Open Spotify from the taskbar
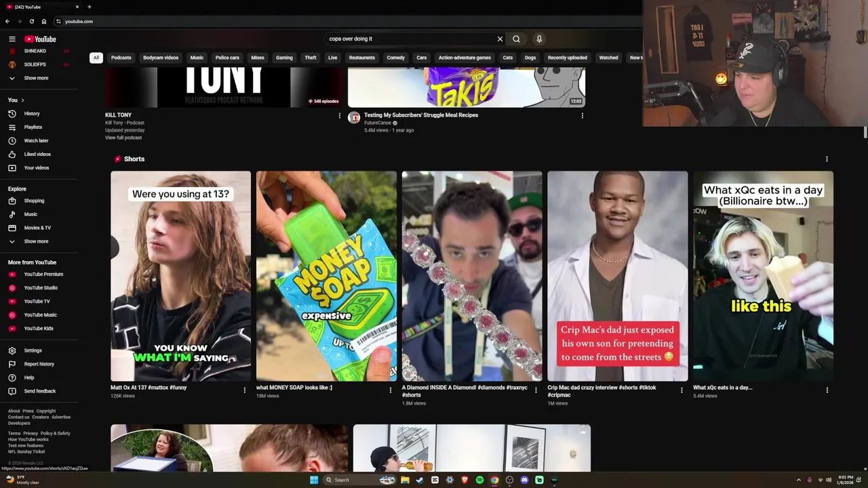Screen dimensions: 868x488 pyautogui.click(x=479, y=480)
